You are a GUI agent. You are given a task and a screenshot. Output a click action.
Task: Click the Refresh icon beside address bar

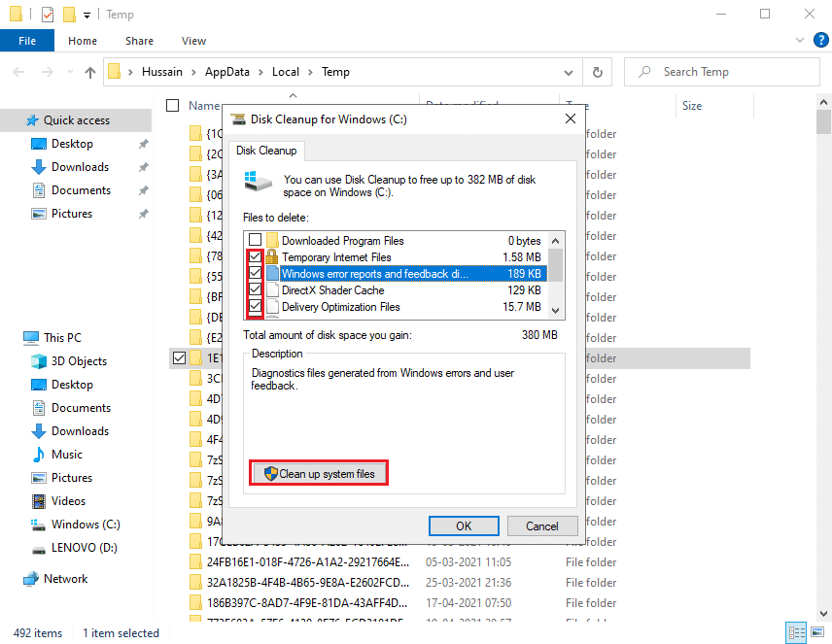[597, 72]
